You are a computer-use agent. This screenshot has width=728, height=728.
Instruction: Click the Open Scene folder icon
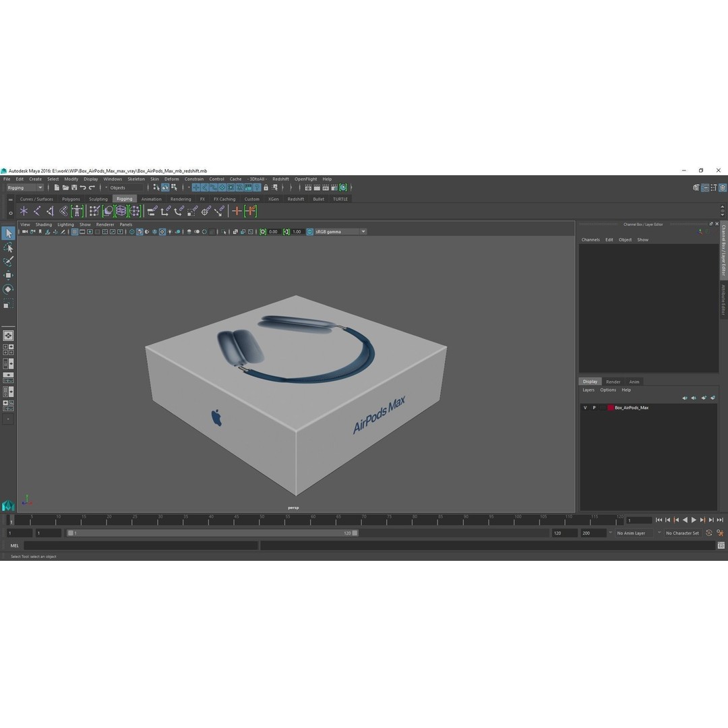pos(65,187)
